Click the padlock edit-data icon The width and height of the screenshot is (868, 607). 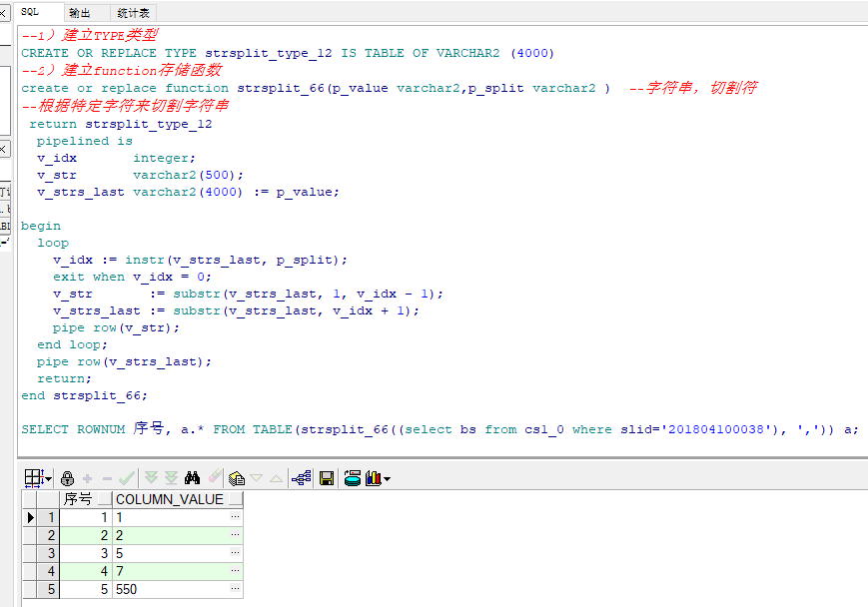pyautogui.click(x=68, y=478)
